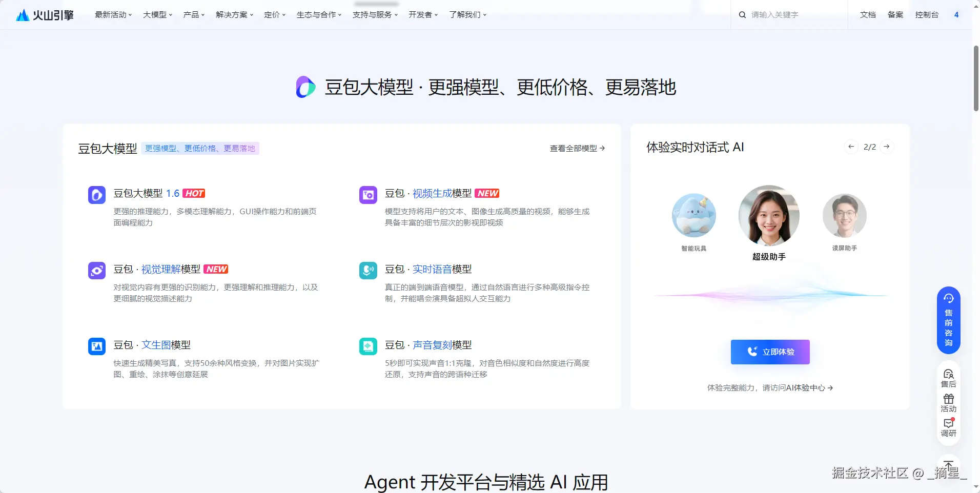Viewport: 980px width, 493px height.
Task: Expand the 支持与服务 menu
Action: click(x=375, y=15)
